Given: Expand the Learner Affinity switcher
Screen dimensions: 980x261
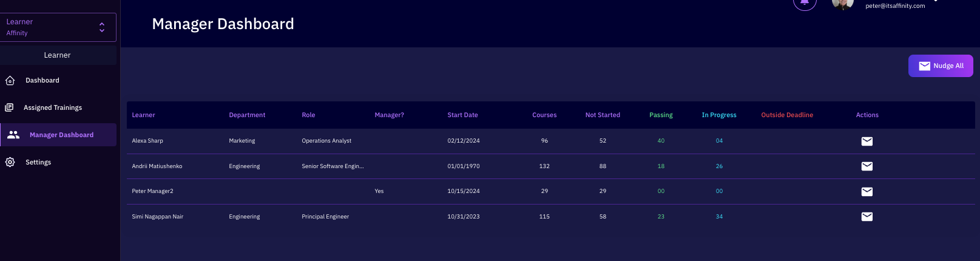Looking at the screenshot, I should pos(101,27).
